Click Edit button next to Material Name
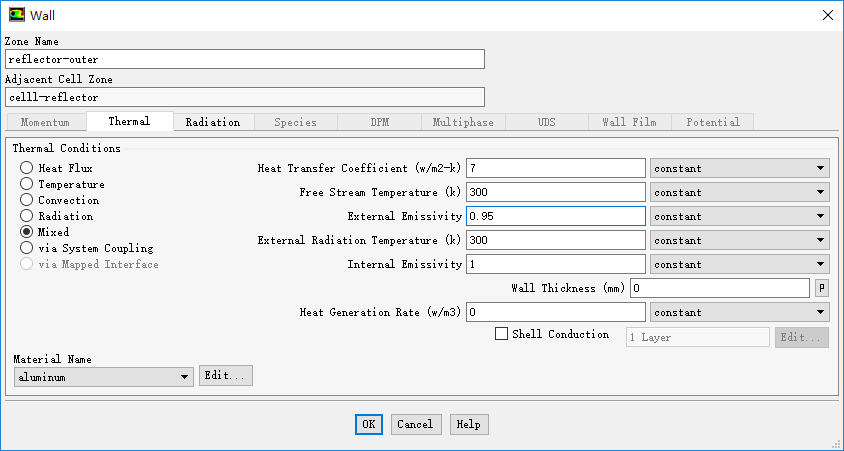The height and width of the screenshot is (451, 844). pyautogui.click(x=226, y=375)
